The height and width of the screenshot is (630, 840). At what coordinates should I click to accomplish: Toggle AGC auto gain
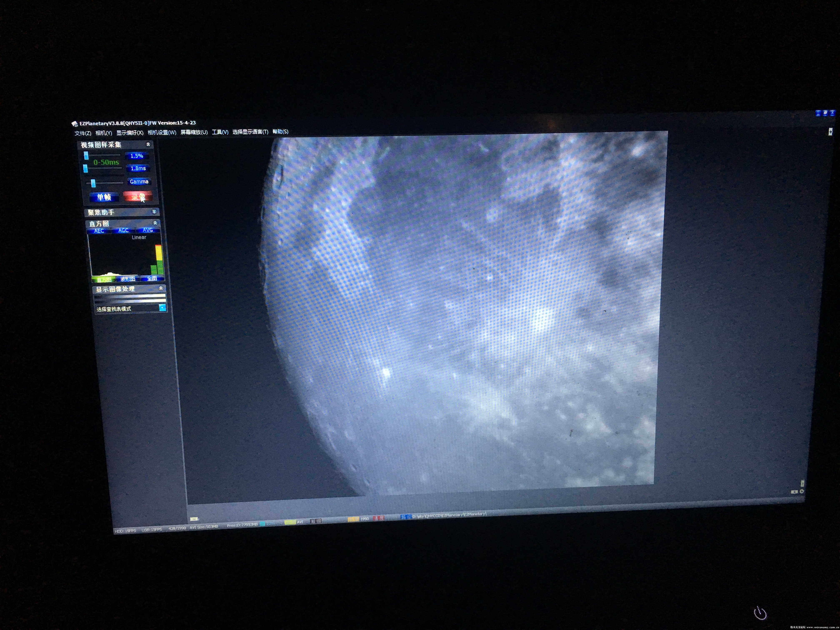(x=123, y=230)
